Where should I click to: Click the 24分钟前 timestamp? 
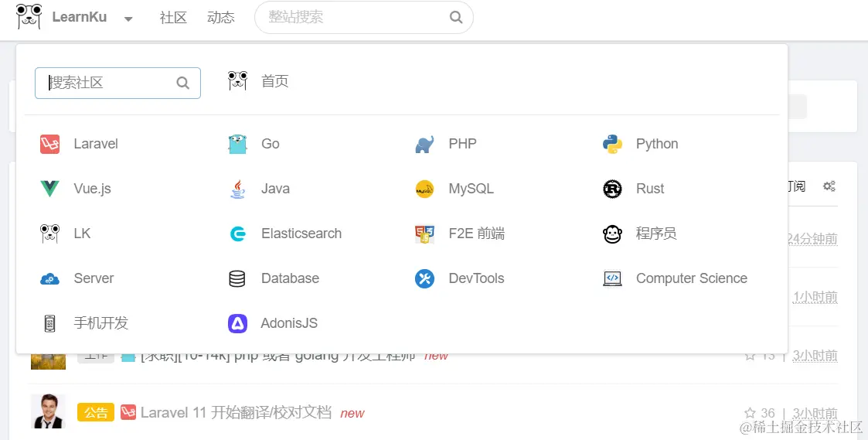tap(812, 239)
